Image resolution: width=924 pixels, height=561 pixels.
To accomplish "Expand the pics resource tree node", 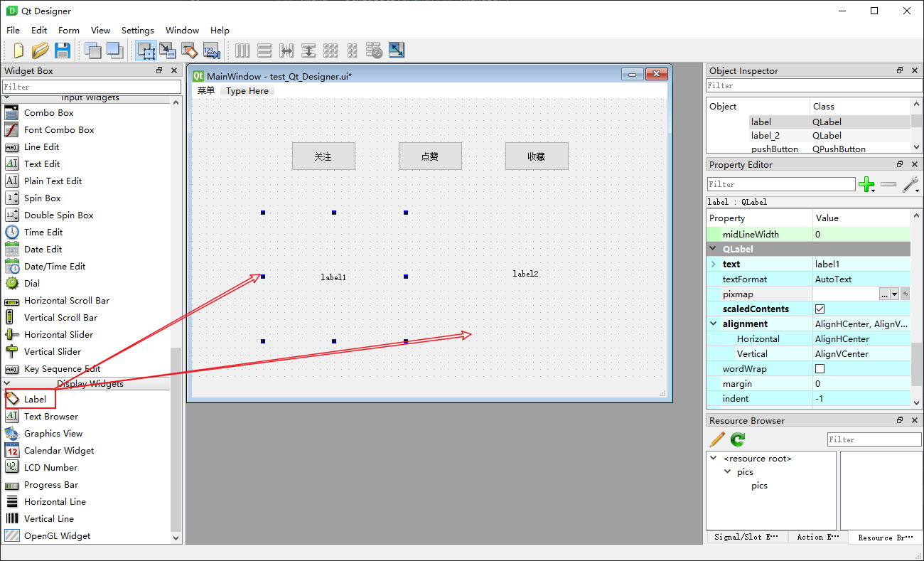I will tap(726, 471).
